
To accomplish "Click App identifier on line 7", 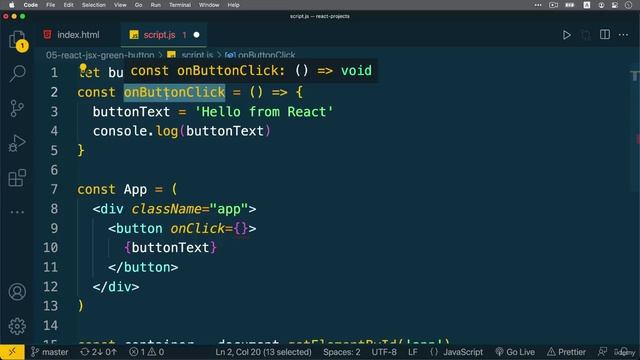I will [135, 189].
